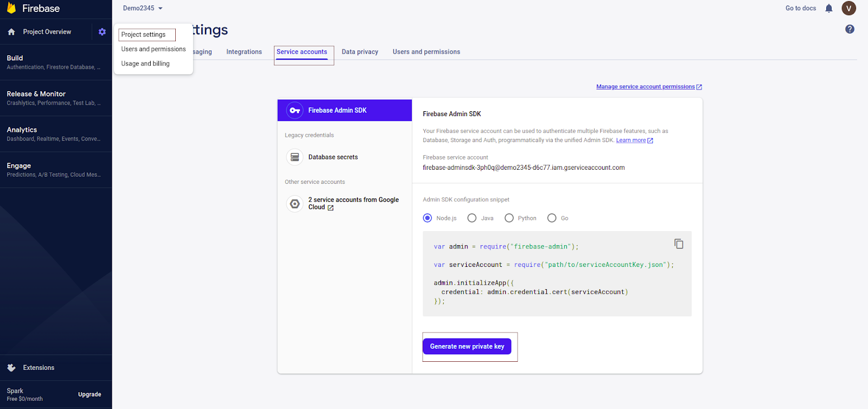Click the Google Cloud service accounts icon
868x409 pixels.
click(295, 204)
